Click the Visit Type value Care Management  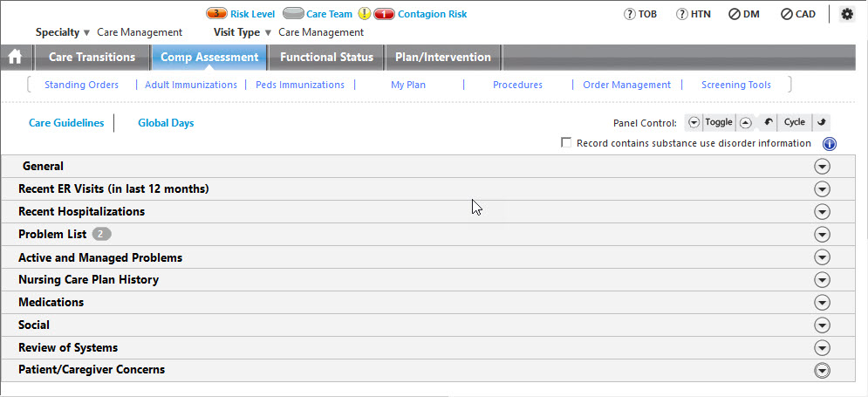(x=321, y=32)
